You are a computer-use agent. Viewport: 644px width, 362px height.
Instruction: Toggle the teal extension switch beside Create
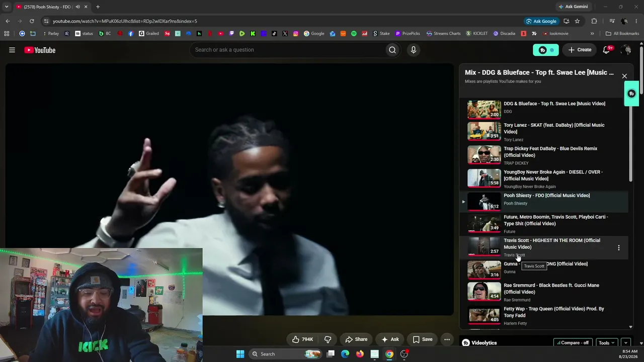tap(546, 50)
